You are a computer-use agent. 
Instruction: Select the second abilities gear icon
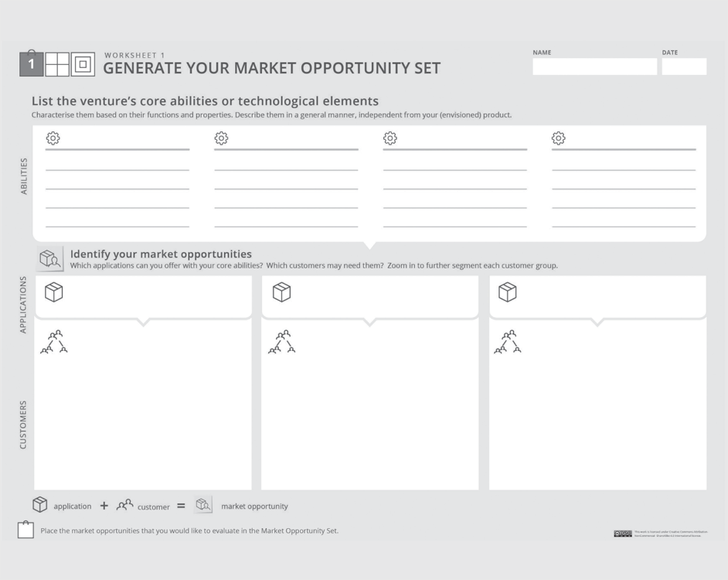(222, 138)
